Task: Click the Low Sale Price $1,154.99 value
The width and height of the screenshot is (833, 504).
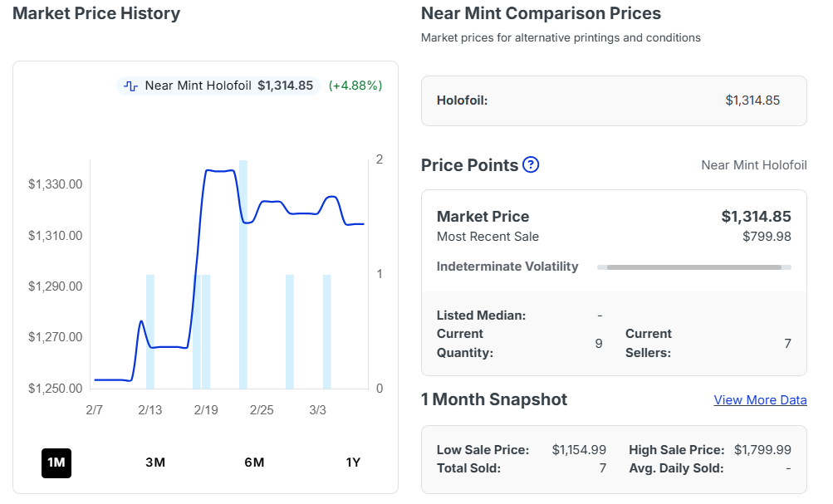Action: 579,449
